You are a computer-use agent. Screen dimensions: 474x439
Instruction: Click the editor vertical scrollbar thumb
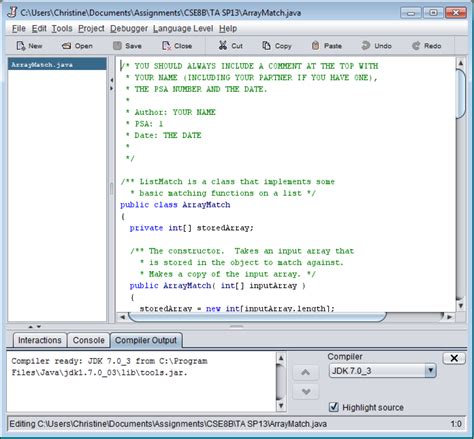point(461,94)
